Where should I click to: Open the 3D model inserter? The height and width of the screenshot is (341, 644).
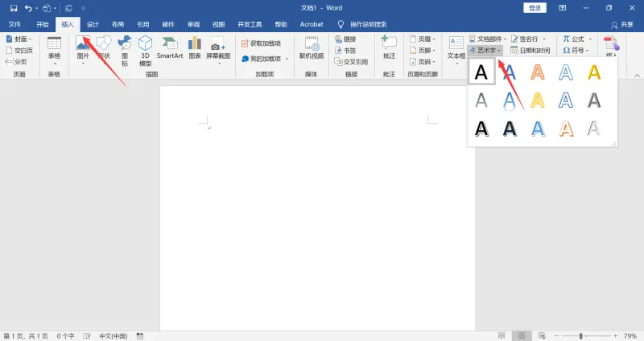pyautogui.click(x=146, y=51)
